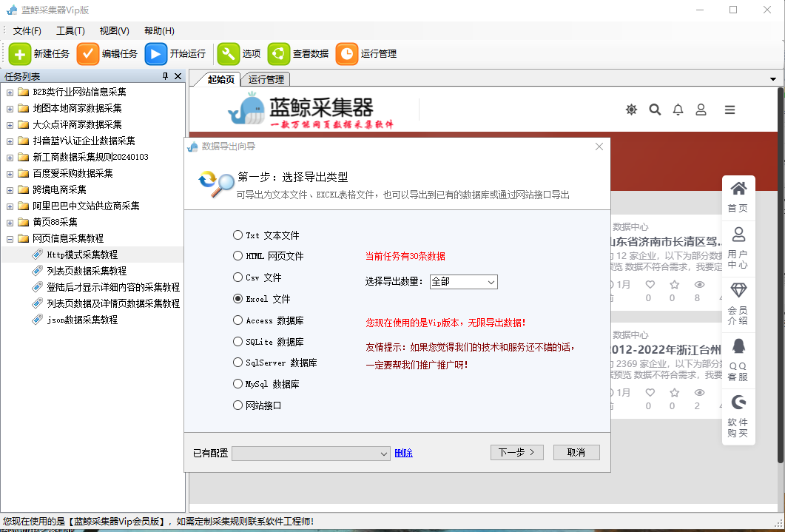
Task: Close the 数据导出向导 dialog
Action: pos(599,147)
